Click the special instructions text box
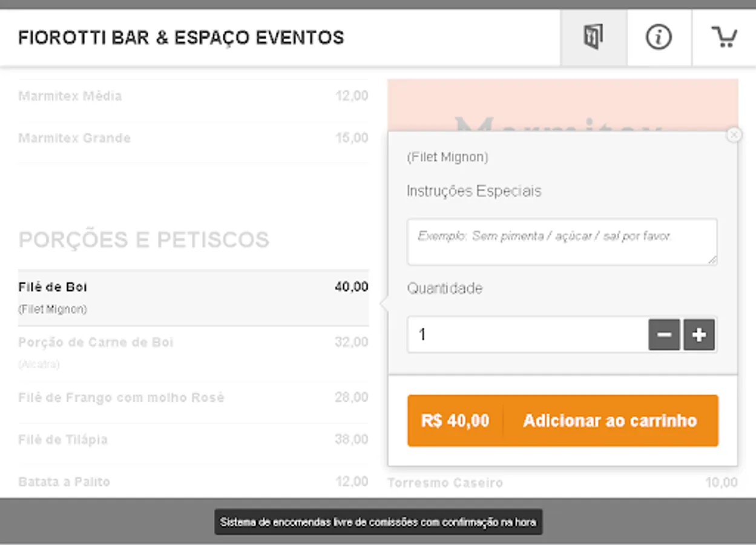 point(562,242)
